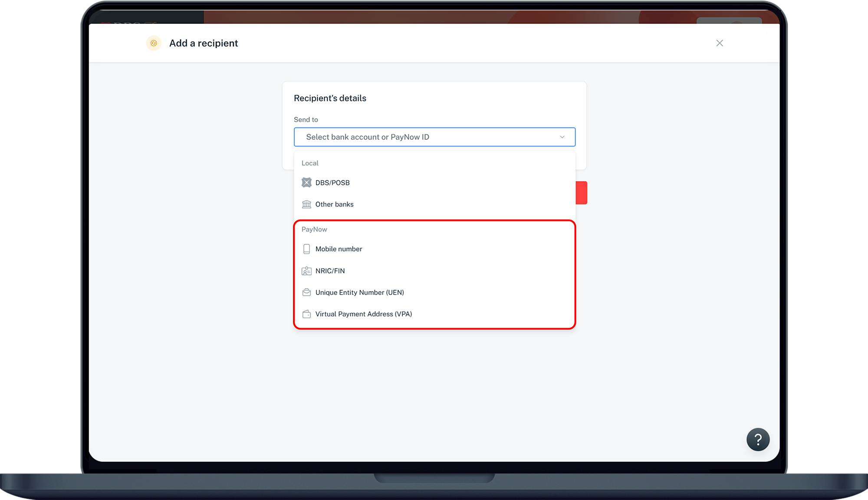Click the Local section header
This screenshot has width=868, height=500.
[x=310, y=163]
